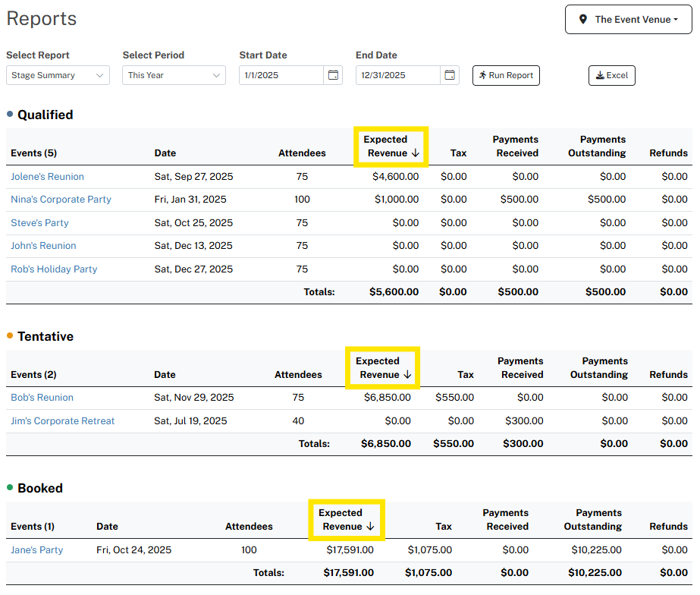
Task: Click Booked totals value $17,591.00
Action: (349, 573)
